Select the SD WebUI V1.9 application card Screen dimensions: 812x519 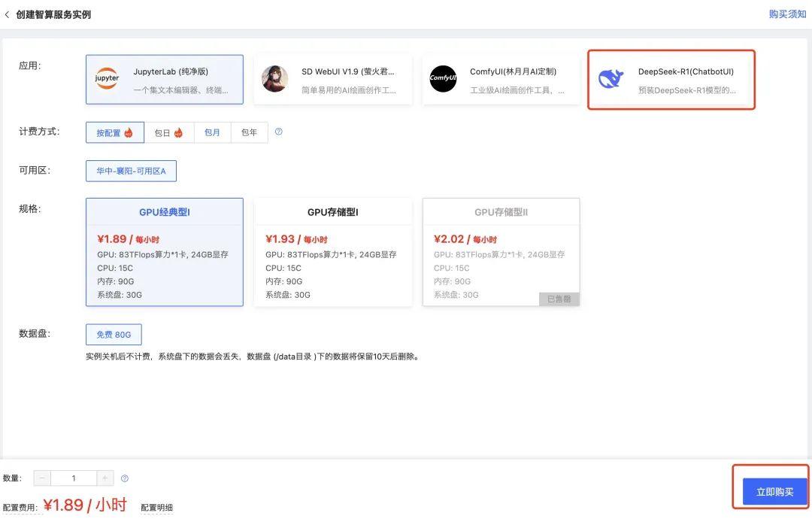click(x=333, y=80)
